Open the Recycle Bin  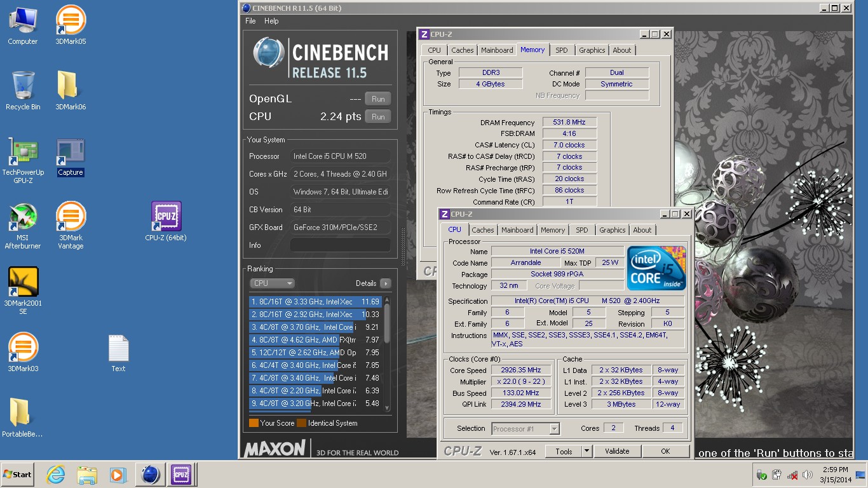22,91
